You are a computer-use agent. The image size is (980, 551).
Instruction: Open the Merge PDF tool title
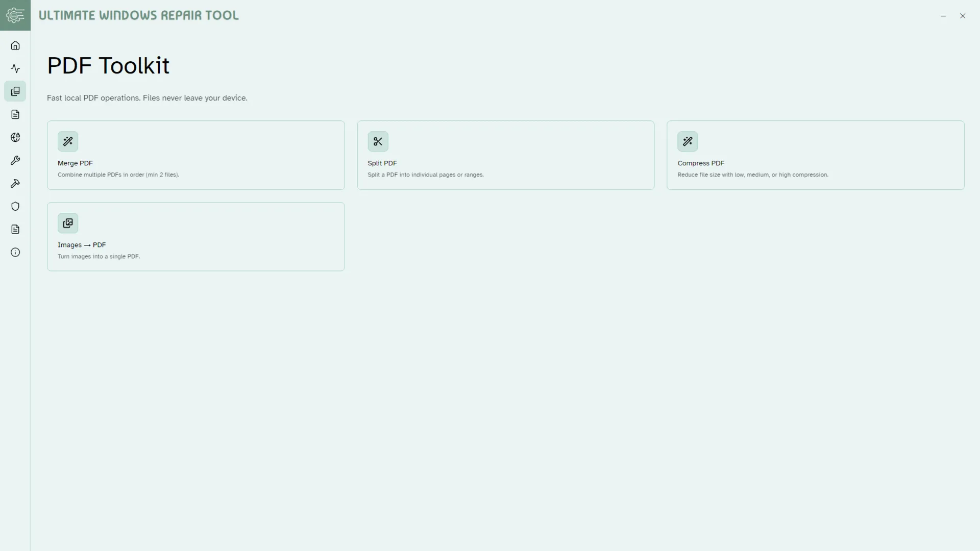coord(75,163)
